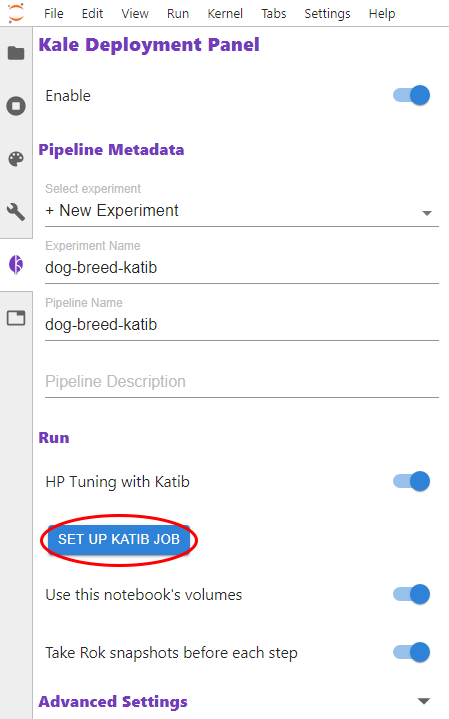Open the File menu

tap(54, 14)
